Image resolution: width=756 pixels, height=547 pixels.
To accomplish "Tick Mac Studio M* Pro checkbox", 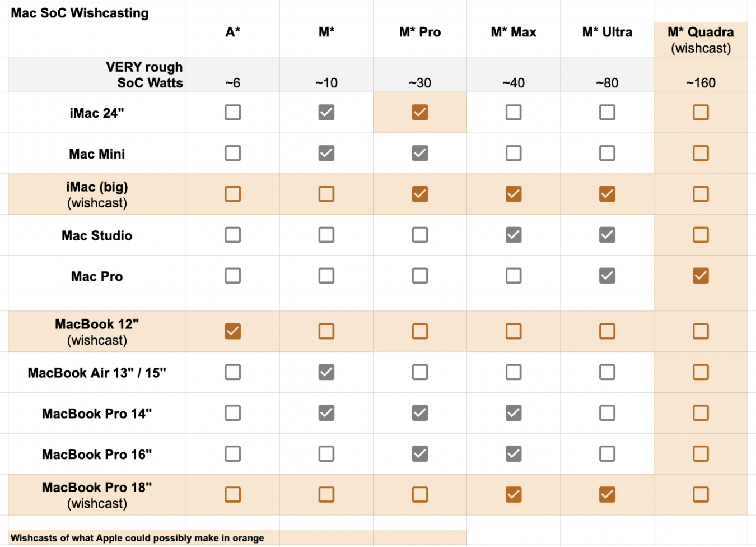I will pyautogui.click(x=420, y=235).
